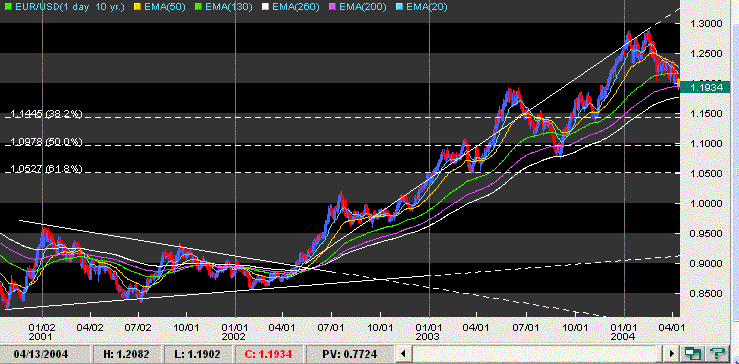
Task: Click the 1.0000 price axis label
Action: (x=706, y=204)
